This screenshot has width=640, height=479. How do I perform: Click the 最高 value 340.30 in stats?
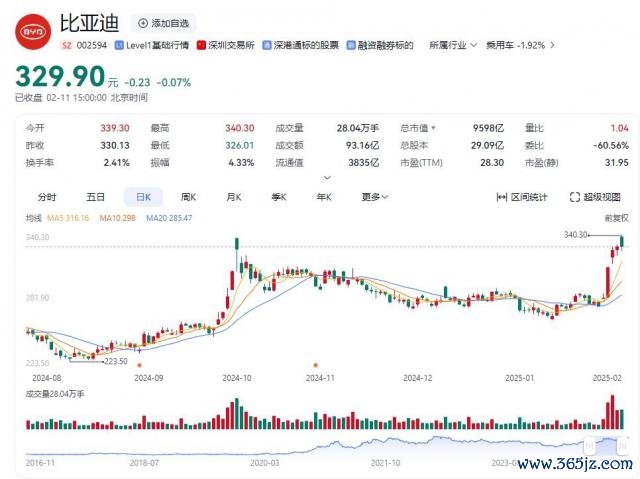240,128
